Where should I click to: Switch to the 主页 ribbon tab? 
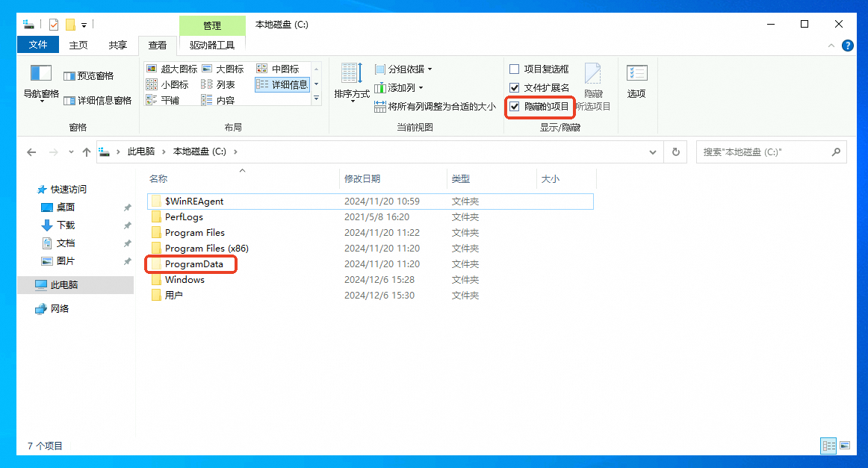click(x=78, y=45)
